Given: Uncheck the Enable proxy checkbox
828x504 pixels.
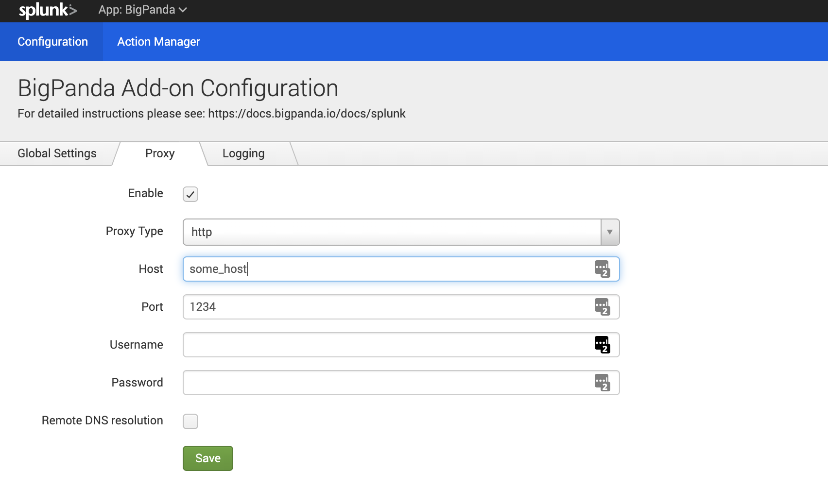Looking at the screenshot, I should coord(190,194).
